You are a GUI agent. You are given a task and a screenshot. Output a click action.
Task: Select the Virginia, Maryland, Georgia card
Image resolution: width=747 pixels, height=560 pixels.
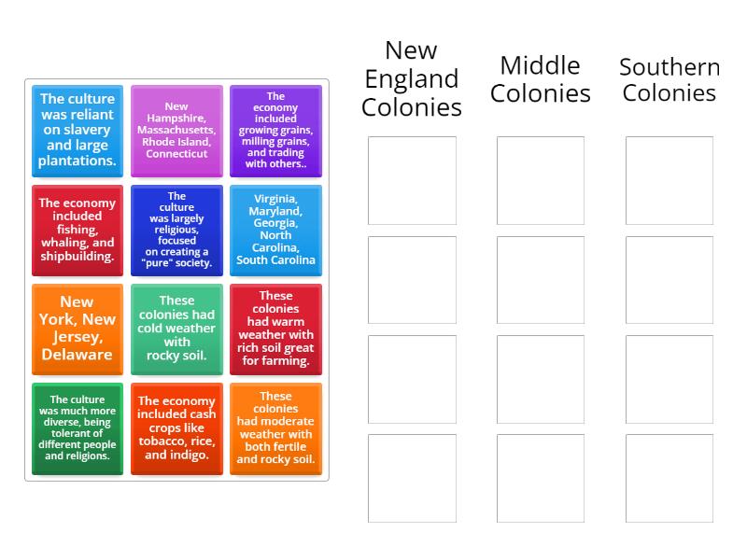coord(276,230)
